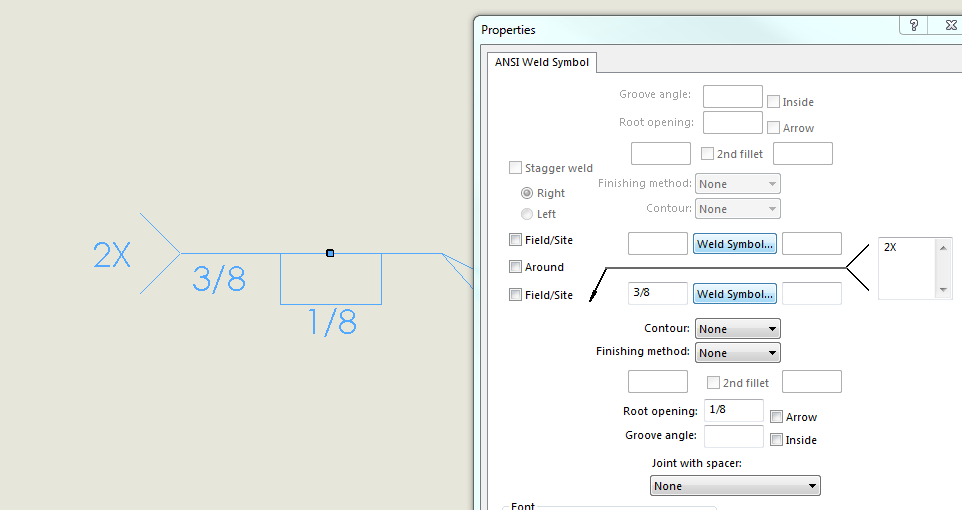Open the Joint with spacer dropdown

(x=735, y=486)
